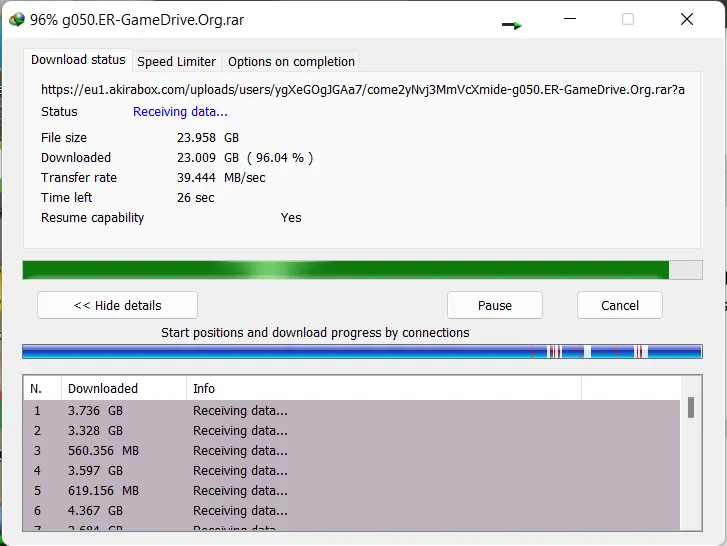Screen dimensions: 727x546
Task: Select connection row 3 with 560.356 MB
Action: (352, 451)
